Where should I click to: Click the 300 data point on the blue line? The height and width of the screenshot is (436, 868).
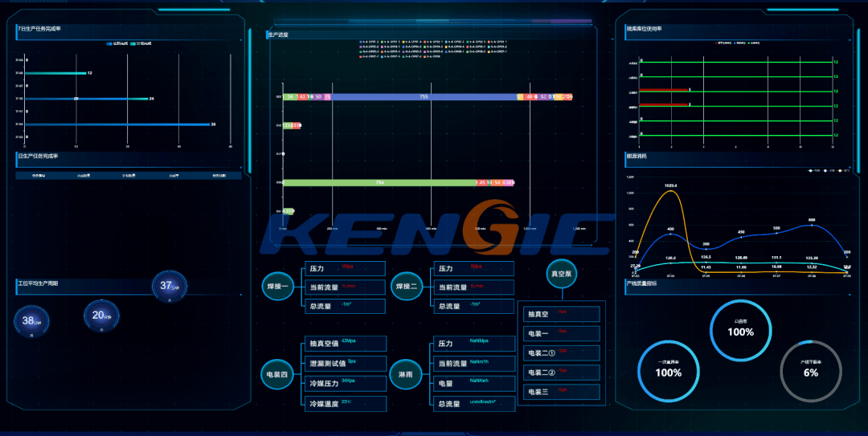coord(706,249)
